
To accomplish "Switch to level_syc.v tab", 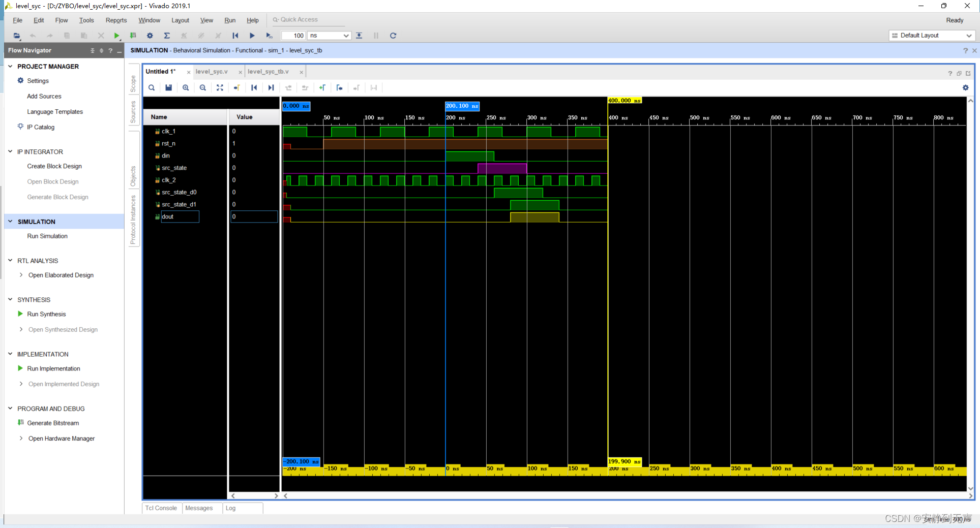I will (x=212, y=72).
